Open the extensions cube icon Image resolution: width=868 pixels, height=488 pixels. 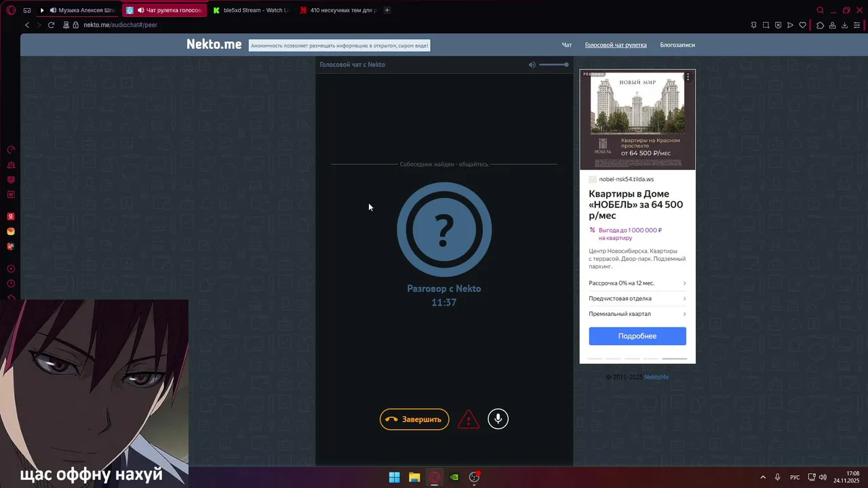point(820,25)
